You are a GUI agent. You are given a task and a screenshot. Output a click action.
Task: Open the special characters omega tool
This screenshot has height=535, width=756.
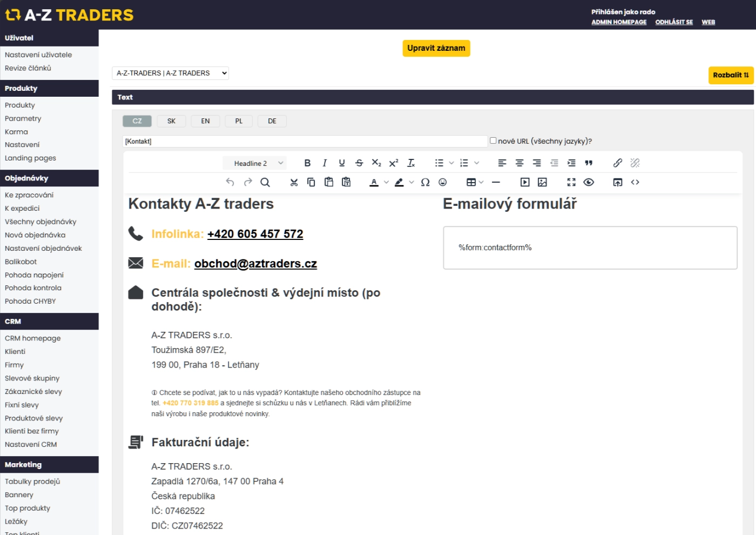[x=425, y=183]
